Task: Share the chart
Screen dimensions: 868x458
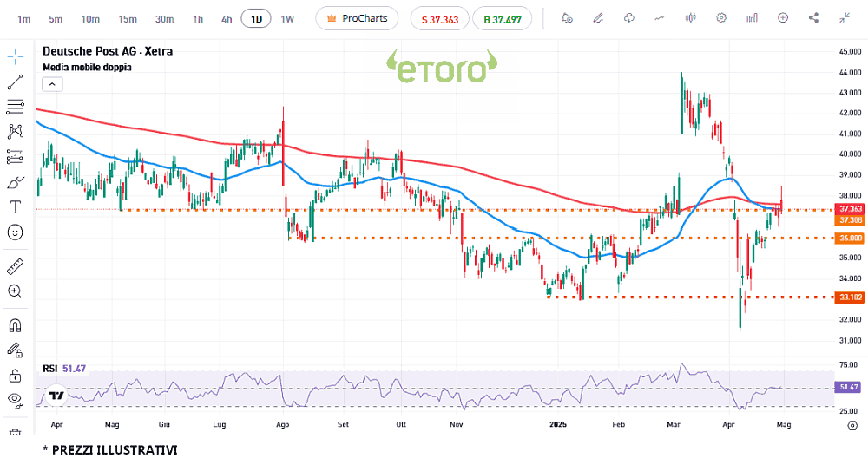Action: point(813,18)
